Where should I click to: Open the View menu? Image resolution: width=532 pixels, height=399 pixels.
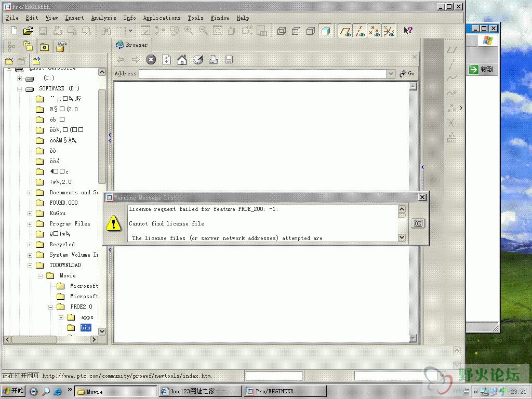tap(51, 18)
